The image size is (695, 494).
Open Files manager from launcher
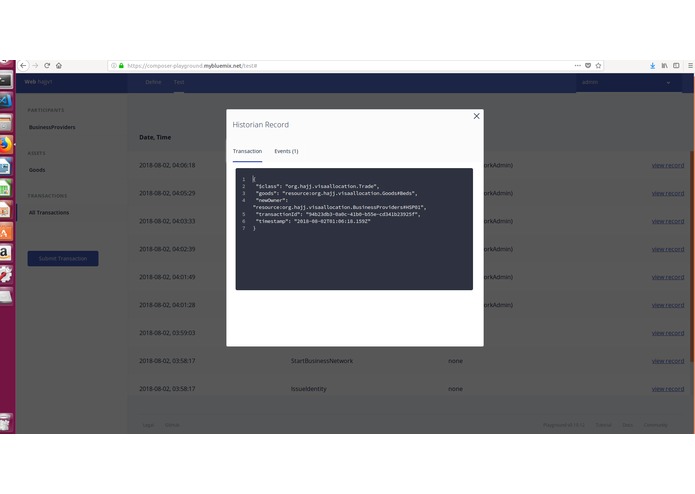6,123
